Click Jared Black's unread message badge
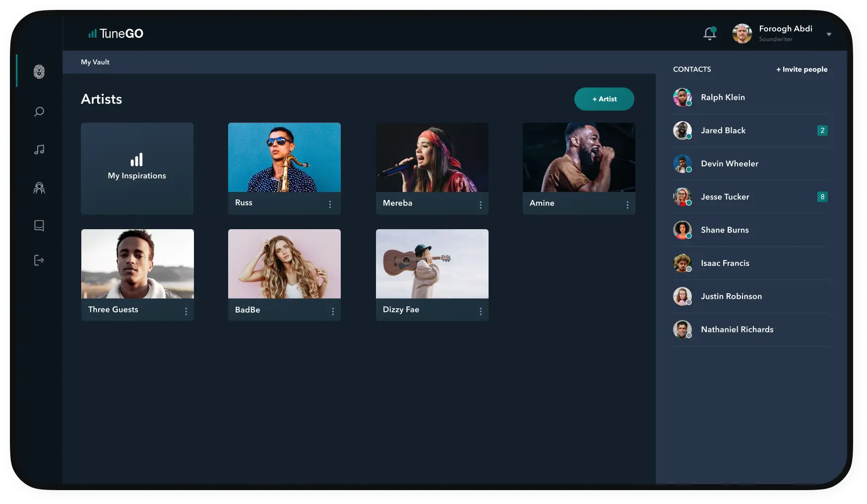Viewport: 867px width, 504px height. (x=822, y=130)
